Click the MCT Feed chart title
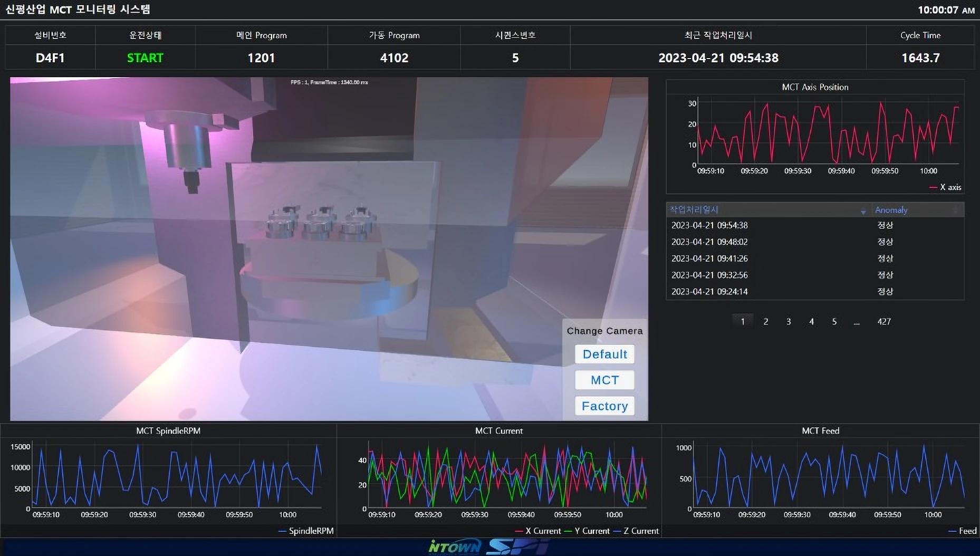The width and height of the screenshot is (980, 556). (x=820, y=430)
